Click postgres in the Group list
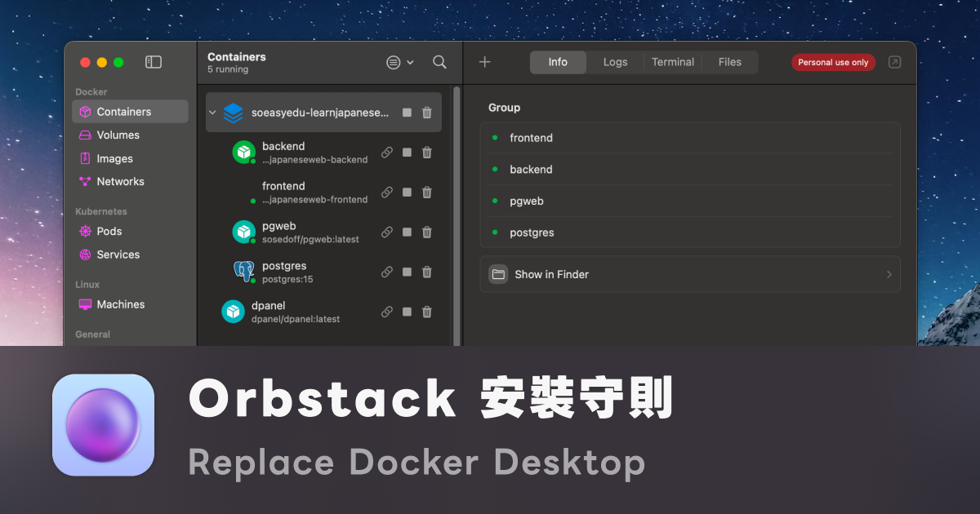Screen dimensions: 980x514 pos(690,233)
